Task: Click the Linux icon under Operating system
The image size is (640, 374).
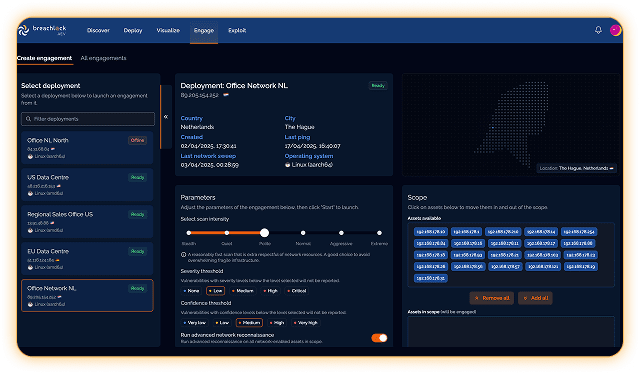Action: (287, 165)
